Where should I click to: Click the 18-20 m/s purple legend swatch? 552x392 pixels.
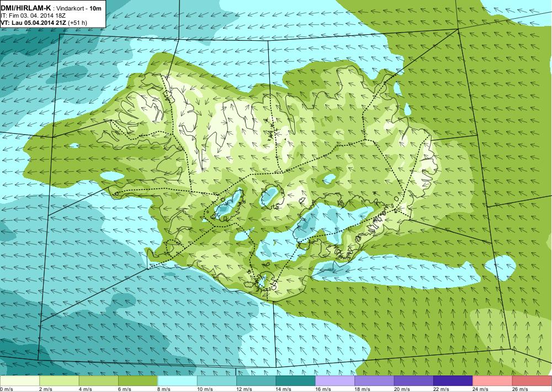coord(375,381)
